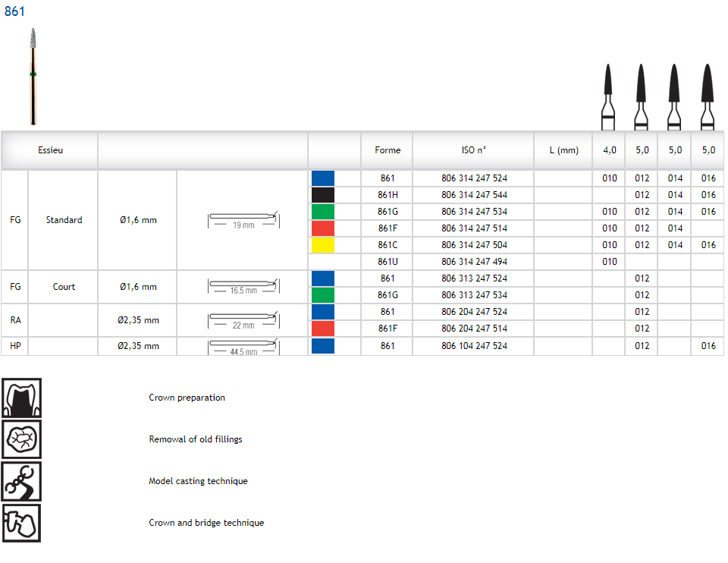
Task: Click the Removal of old fillings icon
Action: (22, 439)
